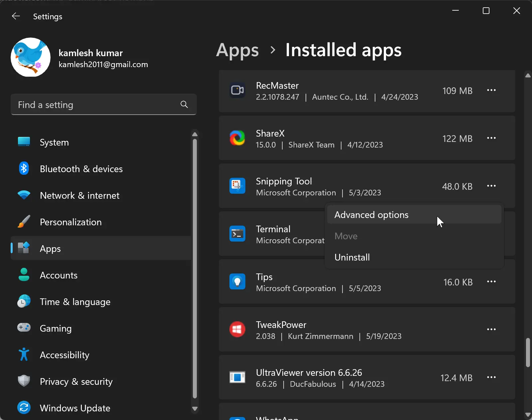
Task: Click the app list scroll down arrow
Action: pyautogui.click(x=528, y=415)
